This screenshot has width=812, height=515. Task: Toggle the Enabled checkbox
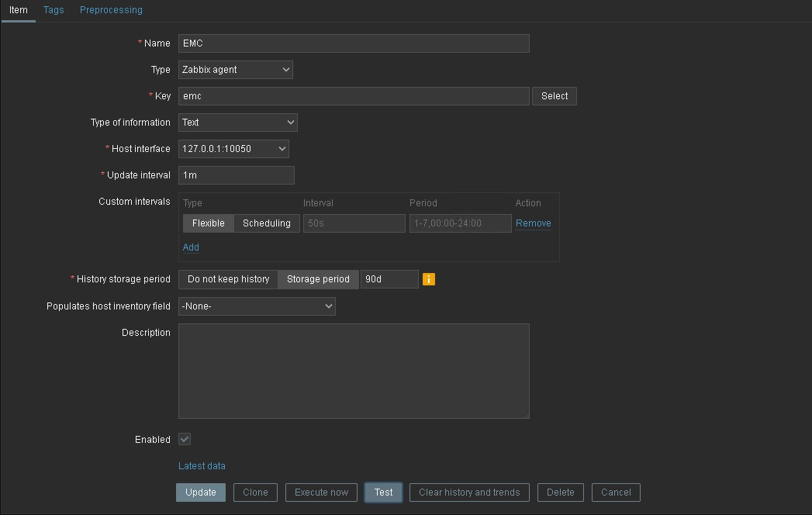coord(185,440)
